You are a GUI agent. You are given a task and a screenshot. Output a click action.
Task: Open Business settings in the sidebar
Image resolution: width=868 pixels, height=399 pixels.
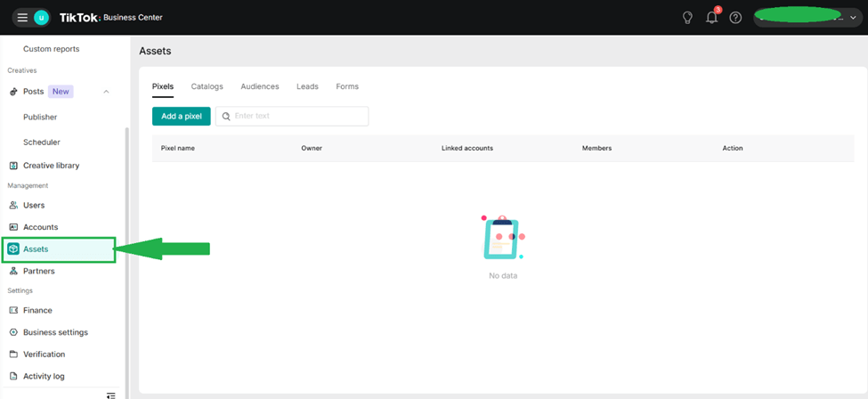coord(55,332)
